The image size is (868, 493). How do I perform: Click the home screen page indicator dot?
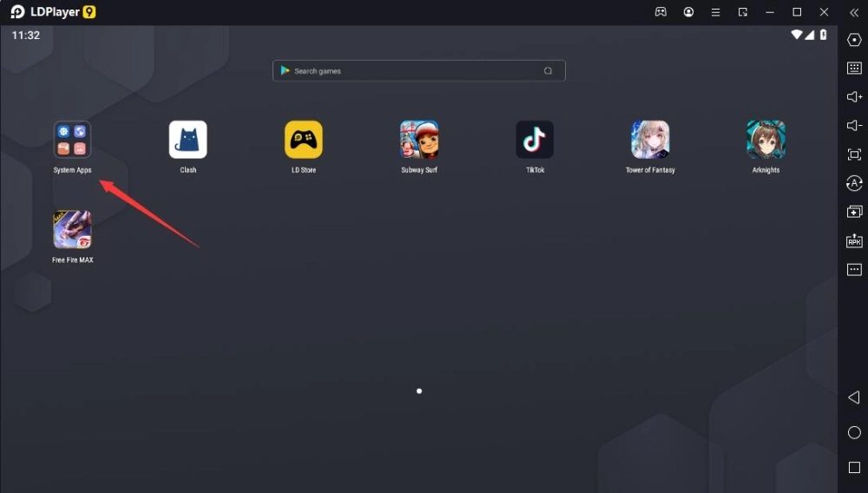pyautogui.click(x=419, y=391)
